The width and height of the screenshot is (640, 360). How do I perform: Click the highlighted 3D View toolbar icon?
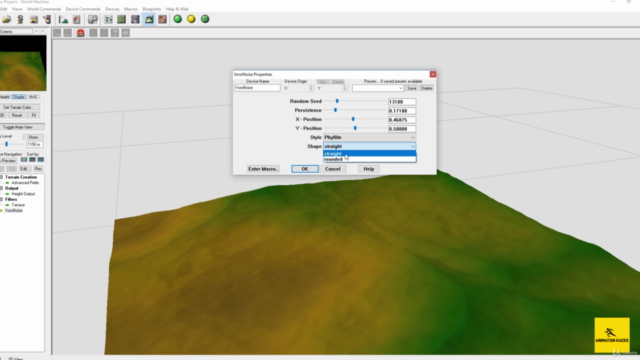149,19
